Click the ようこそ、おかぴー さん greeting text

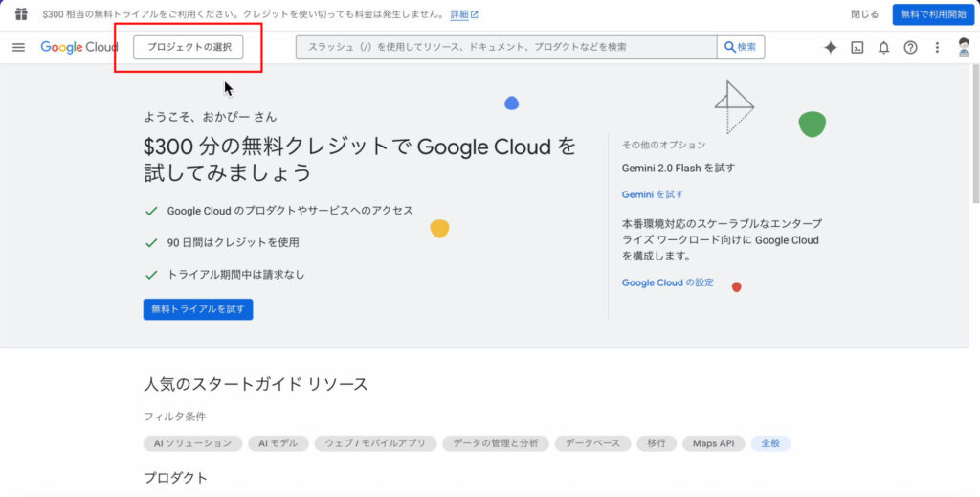(210, 117)
